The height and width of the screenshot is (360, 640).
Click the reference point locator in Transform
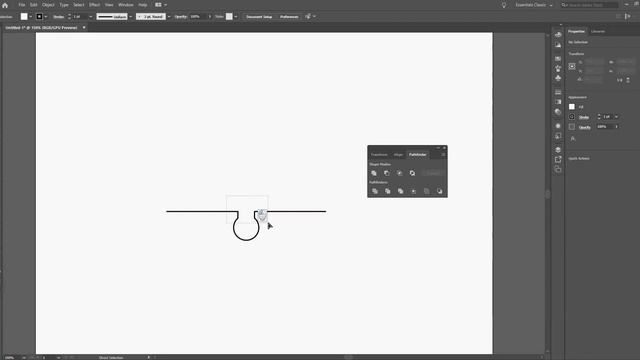click(x=572, y=67)
